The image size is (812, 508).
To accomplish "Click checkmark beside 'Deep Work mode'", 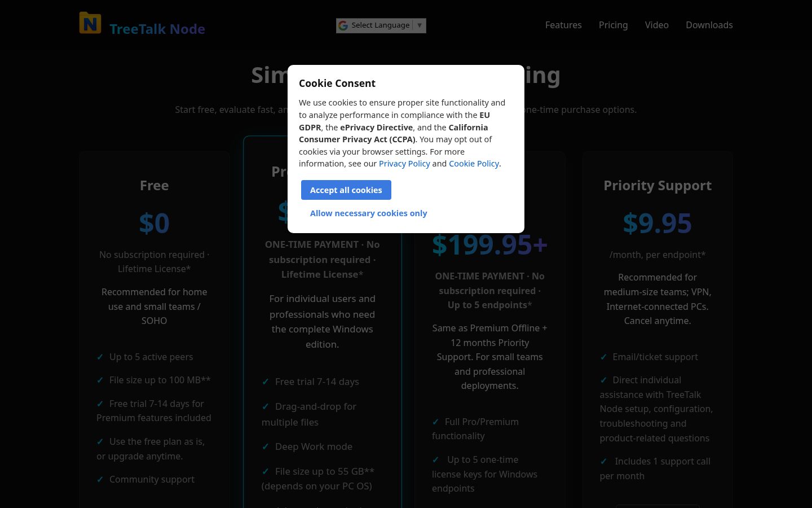I will (265, 447).
